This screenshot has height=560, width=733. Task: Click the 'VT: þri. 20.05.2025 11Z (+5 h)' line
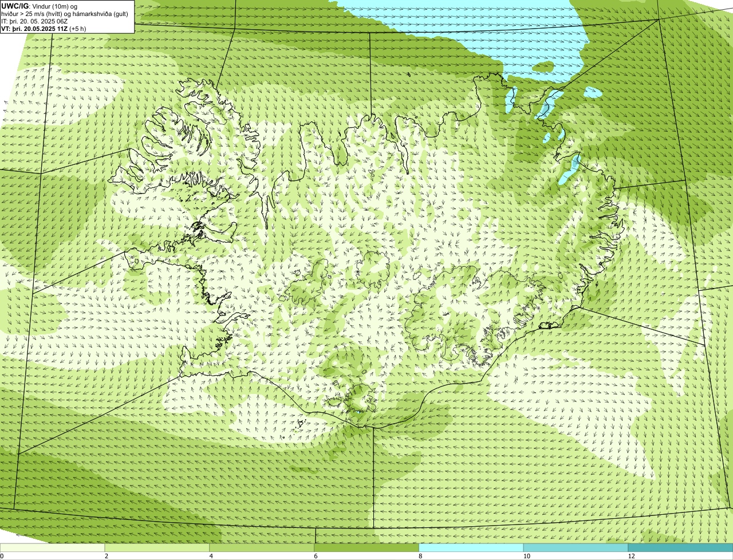coord(44,29)
